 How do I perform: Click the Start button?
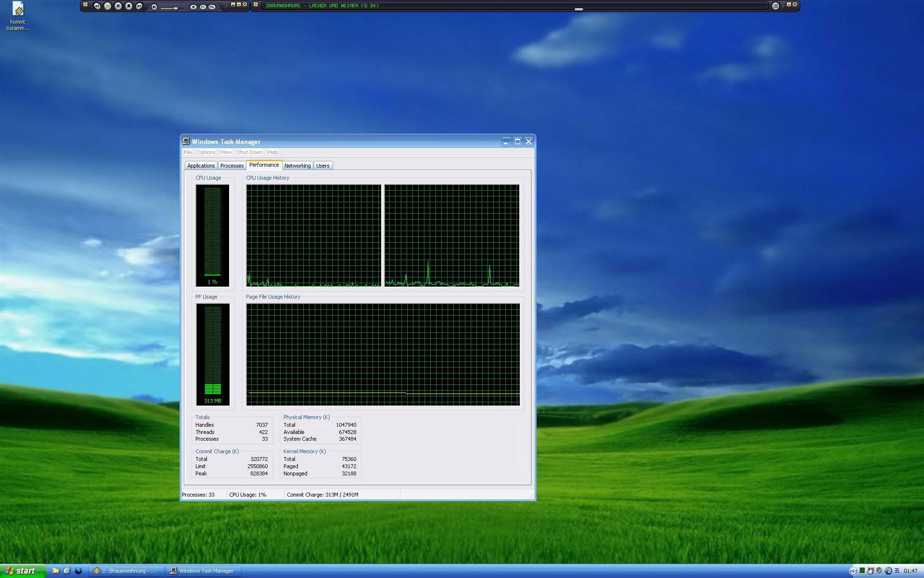click(x=22, y=571)
